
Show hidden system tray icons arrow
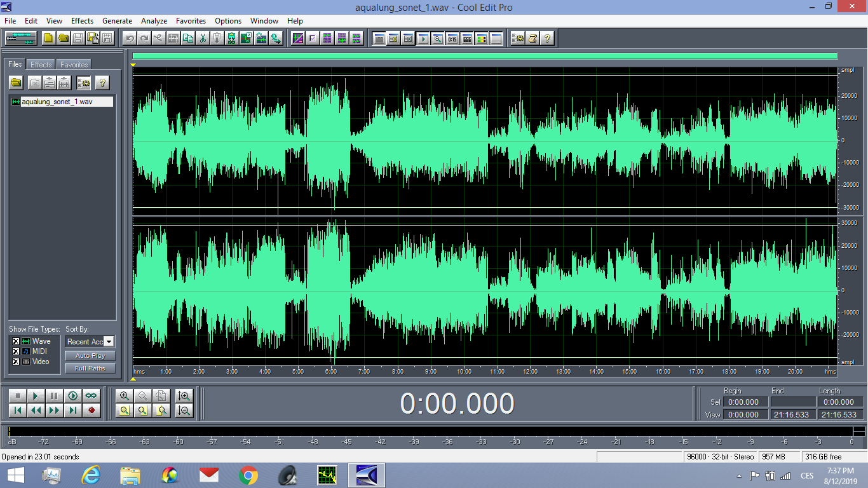[739, 476]
